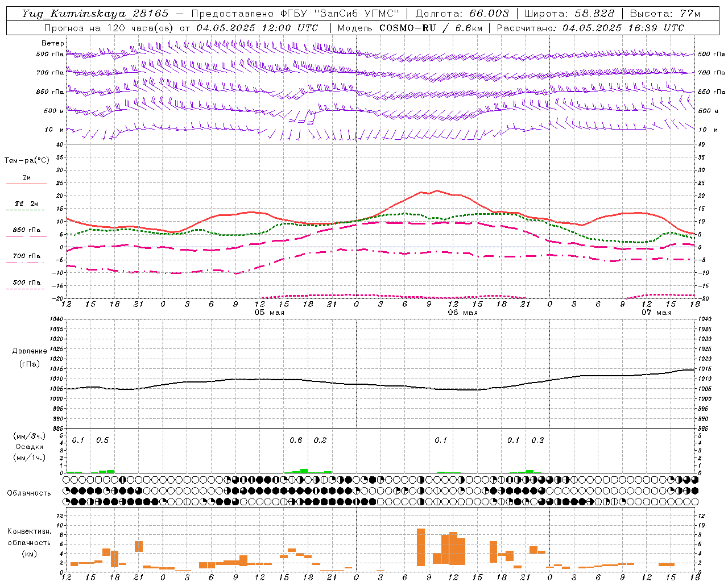The width and height of the screenshot is (728, 582).
Task: Click the station name Yug_Kuminskaya_28165
Action: [96, 14]
